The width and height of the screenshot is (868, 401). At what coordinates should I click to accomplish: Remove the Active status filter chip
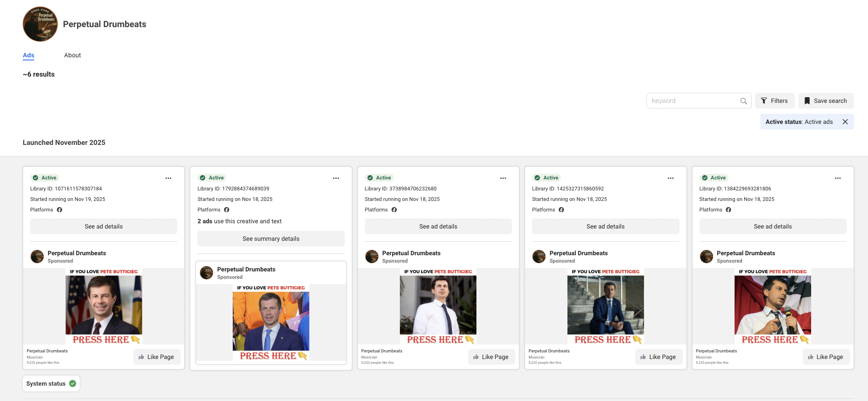(845, 122)
